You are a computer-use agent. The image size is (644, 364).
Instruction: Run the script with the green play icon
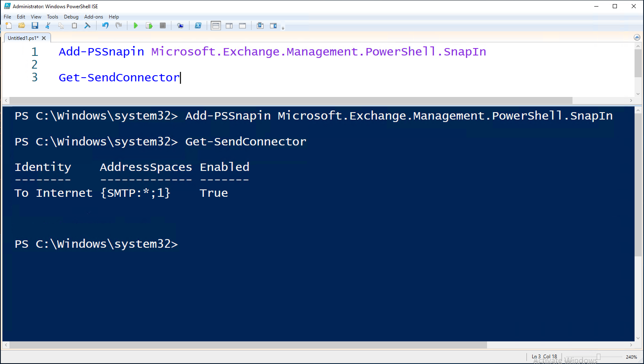tap(136, 25)
